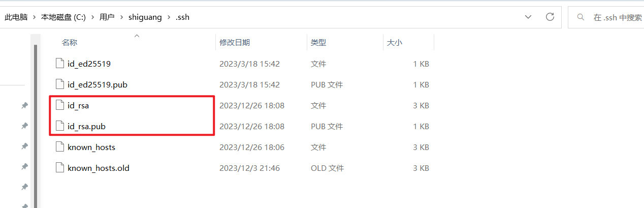This screenshot has width=644, height=208.
Task: Navigate to shiguang in breadcrumb
Action: [x=145, y=17]
